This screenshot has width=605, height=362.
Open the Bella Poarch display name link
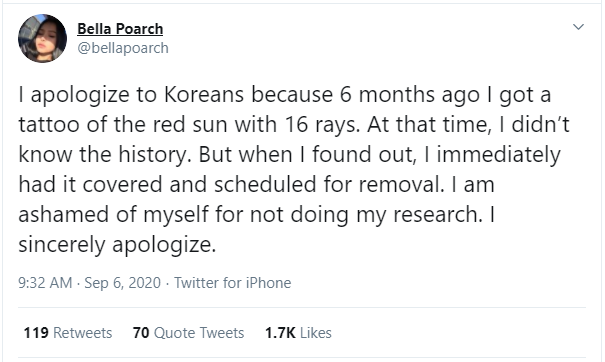coord(120,29)
